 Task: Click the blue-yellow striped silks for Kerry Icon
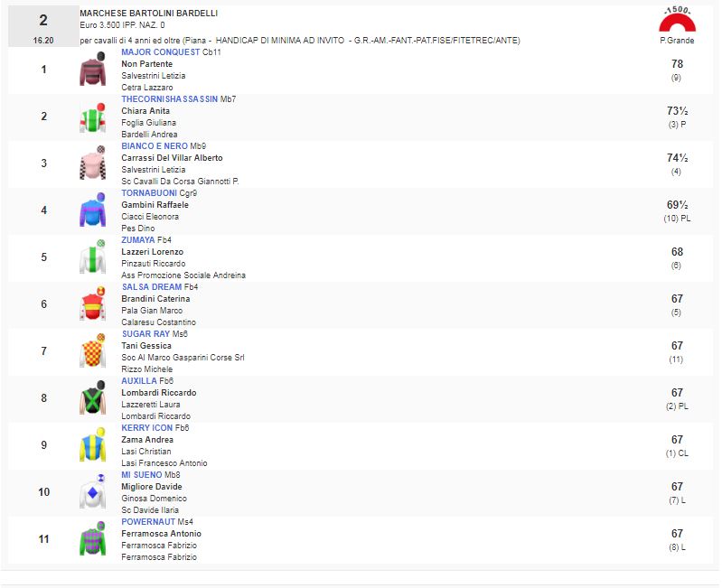tap(92, 446)
